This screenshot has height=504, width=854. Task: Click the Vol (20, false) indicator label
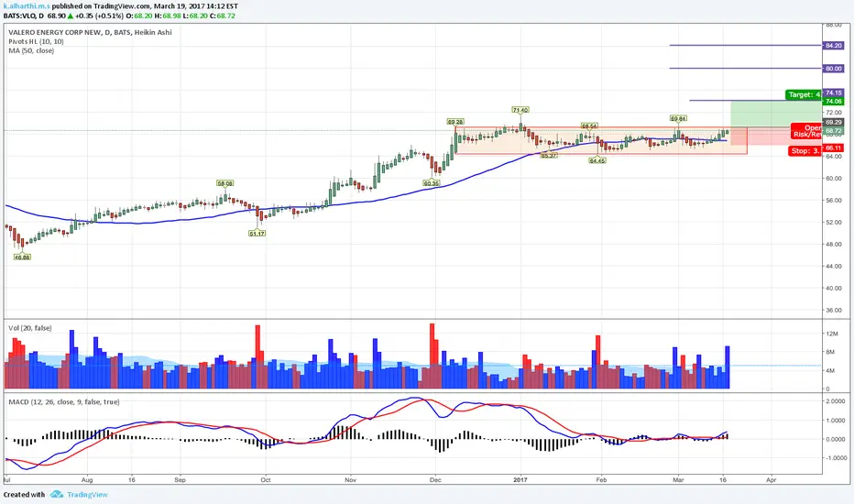click(30, 328)
